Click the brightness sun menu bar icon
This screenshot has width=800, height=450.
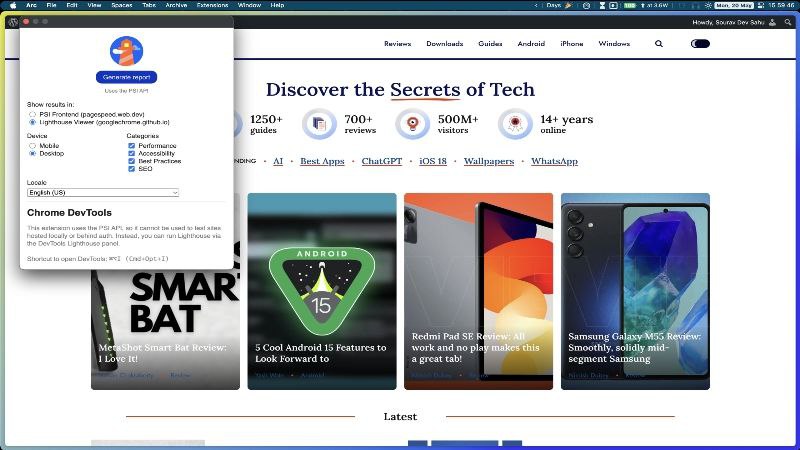click(x=708, y=5)
